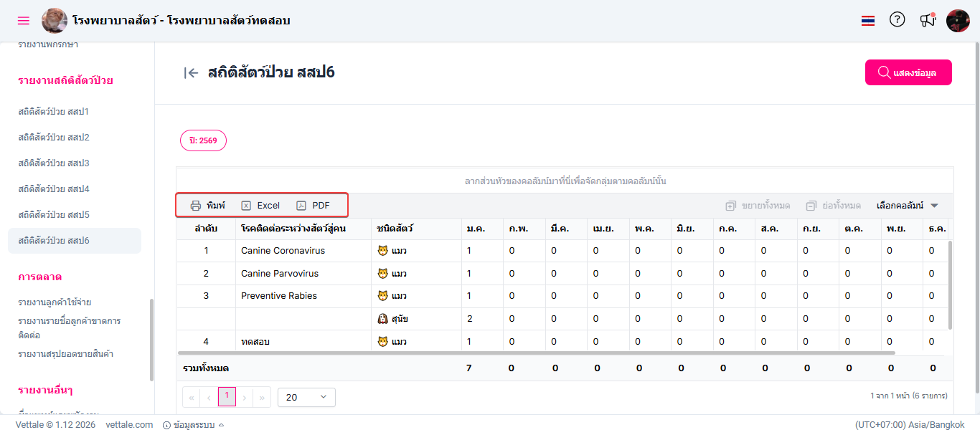Screen dimensions: 980x435
Task: Click the ปี: 2569 year filter chip
Action: point(203,140)
